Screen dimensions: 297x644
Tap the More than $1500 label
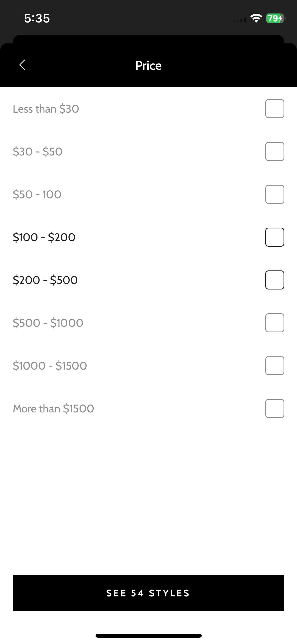(x=53, y=408)
